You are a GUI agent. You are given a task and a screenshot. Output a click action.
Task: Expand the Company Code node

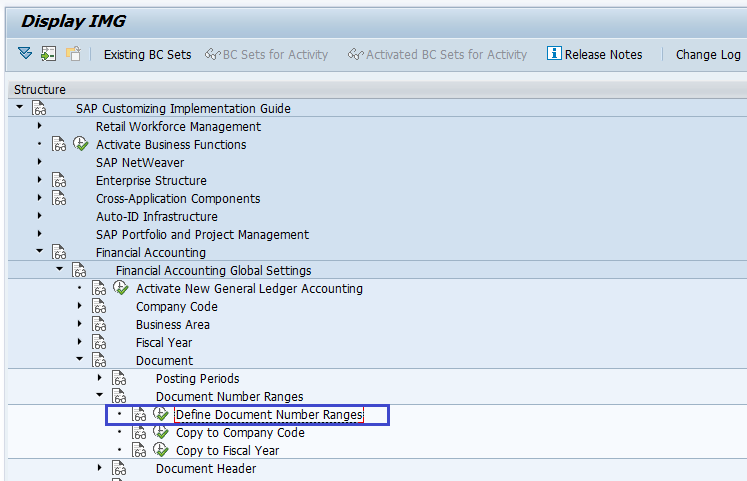tap(80, 306)
